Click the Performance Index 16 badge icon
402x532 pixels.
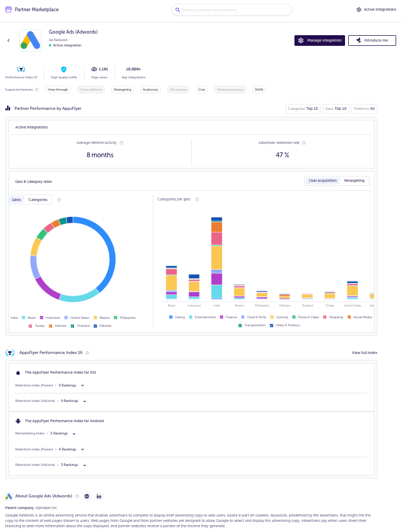pyautogui.click(x=21, y=69)
